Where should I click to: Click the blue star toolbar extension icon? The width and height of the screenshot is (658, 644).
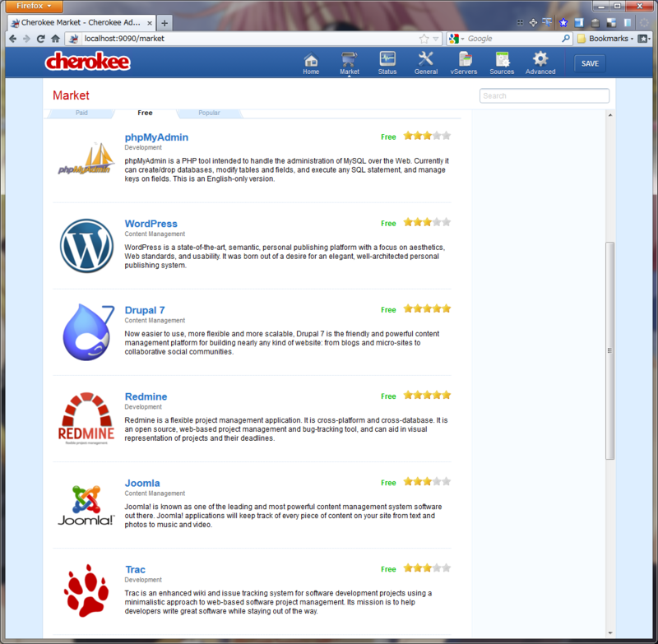coord(563,23)
